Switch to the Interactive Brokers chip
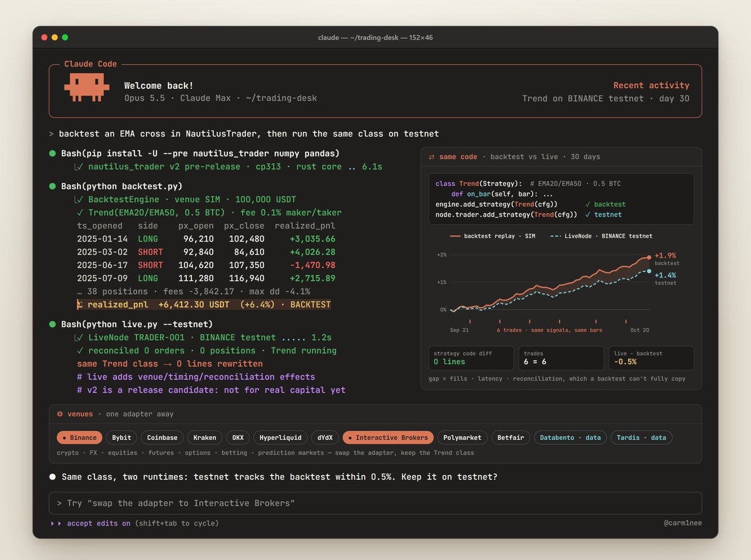 pyautogui.click(x=388, y=438)
